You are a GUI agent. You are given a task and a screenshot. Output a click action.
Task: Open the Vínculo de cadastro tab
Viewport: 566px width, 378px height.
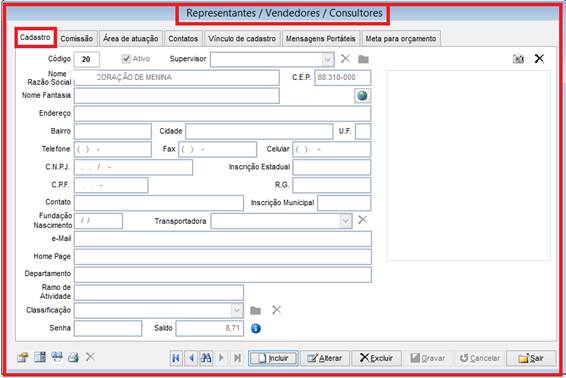coord(242,38)
